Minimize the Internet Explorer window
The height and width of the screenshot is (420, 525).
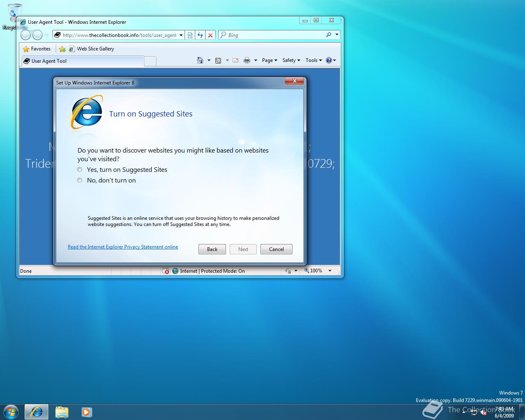(x=305, y=20)
